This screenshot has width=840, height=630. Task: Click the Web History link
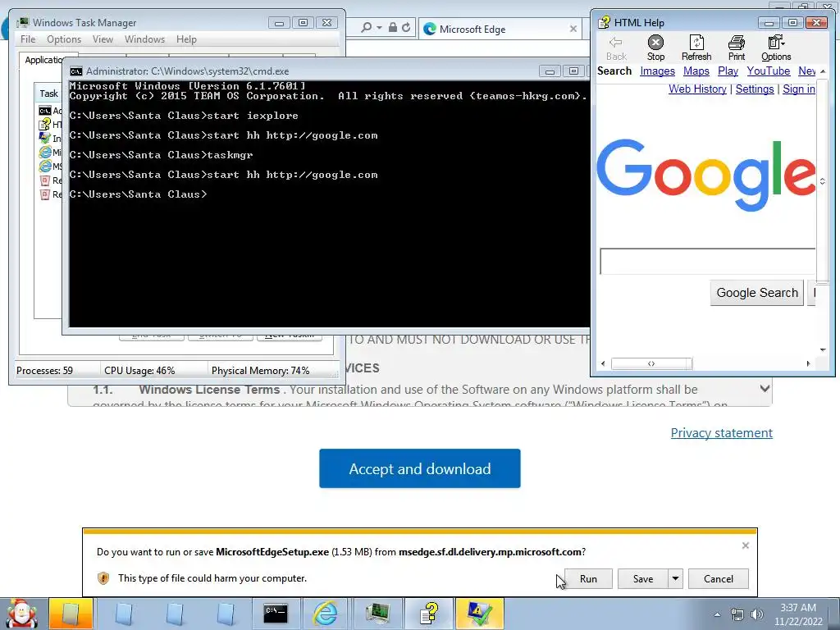point(697,89)
